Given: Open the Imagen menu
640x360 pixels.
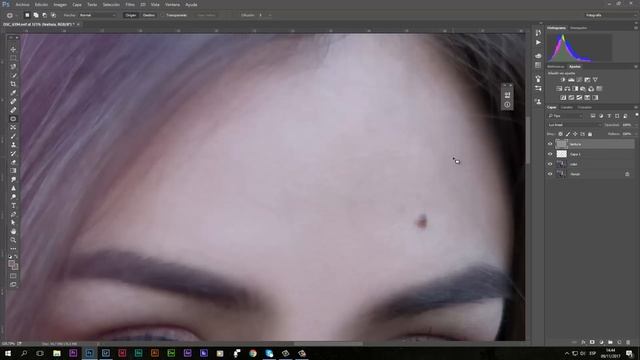Looking at the screenshot, I should coord(60,4).
